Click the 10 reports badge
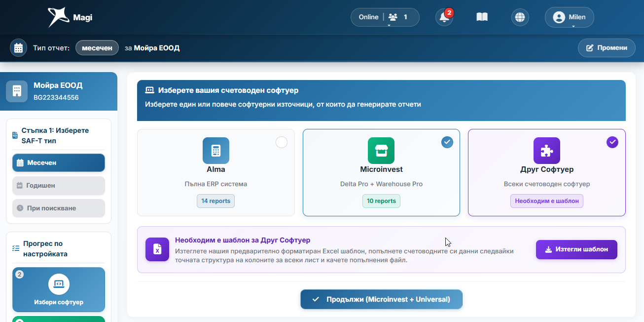The width and height of the screenshot is (644, 322). pos(381,201)
